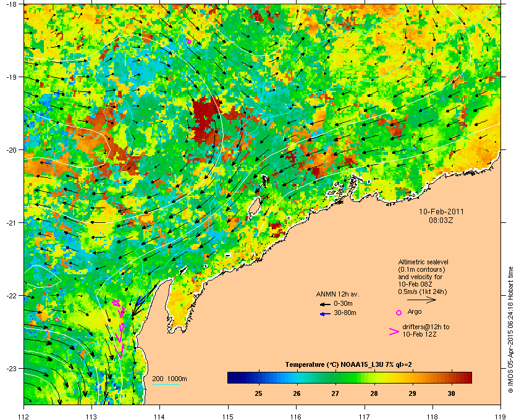Click the longitude axis label 112

point(24,416)
